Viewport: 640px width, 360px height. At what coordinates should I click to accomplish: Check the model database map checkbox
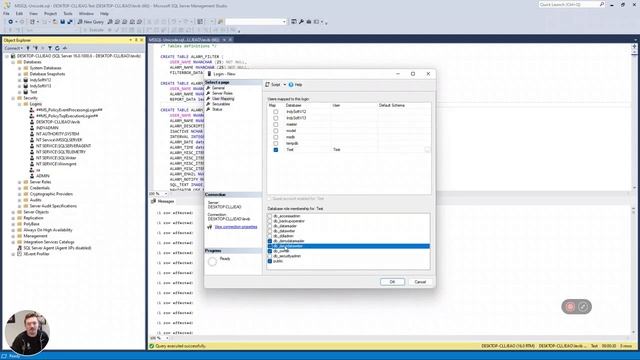(276, 131)
